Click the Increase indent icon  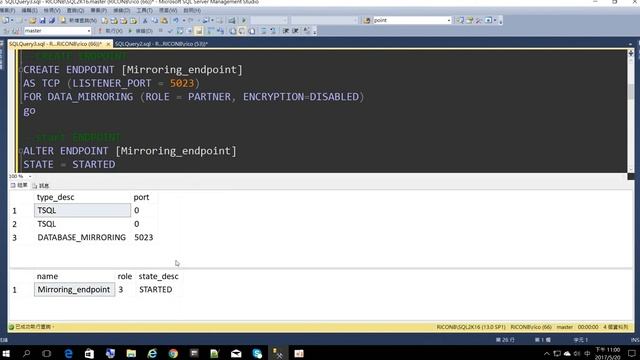295,31
